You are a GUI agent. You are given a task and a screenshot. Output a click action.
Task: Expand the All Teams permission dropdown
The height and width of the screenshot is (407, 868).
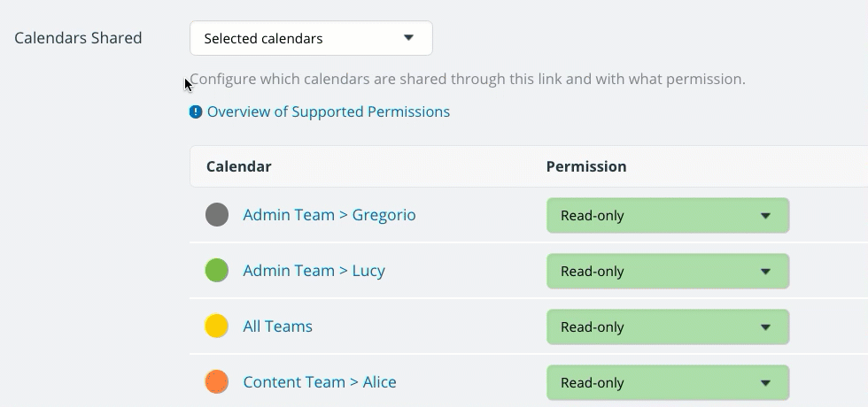pyautogui.click(x=668, y=326)
